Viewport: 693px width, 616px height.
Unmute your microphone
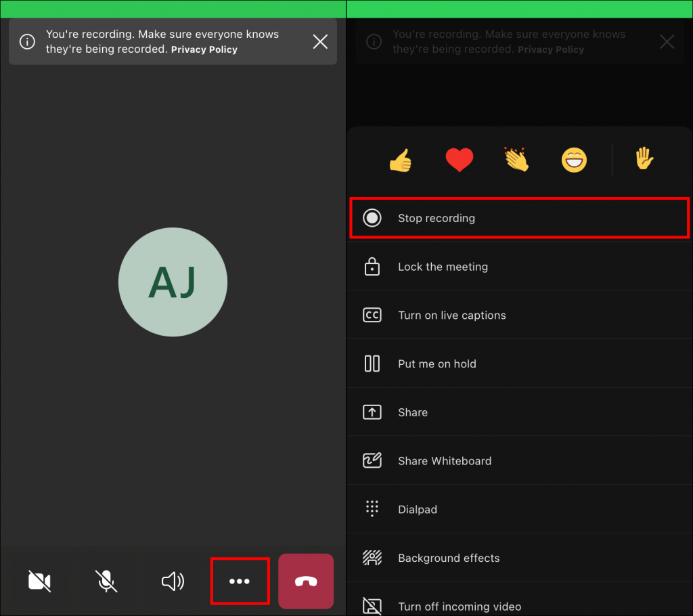106,581
